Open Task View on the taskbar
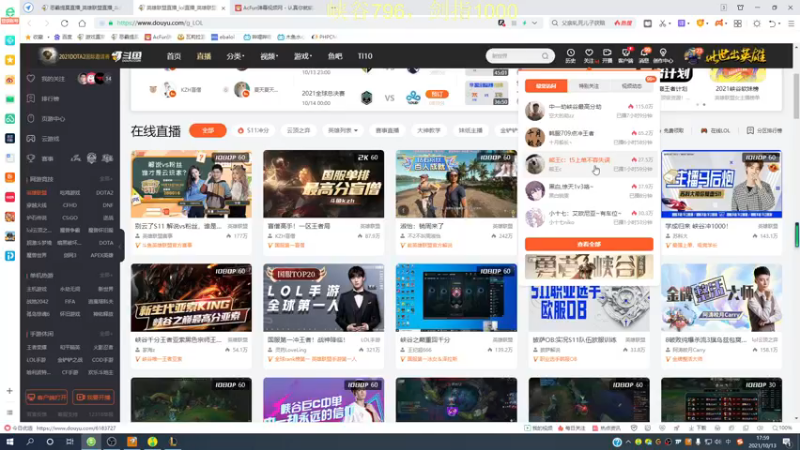Screen dimensions: 800x450 70,442
